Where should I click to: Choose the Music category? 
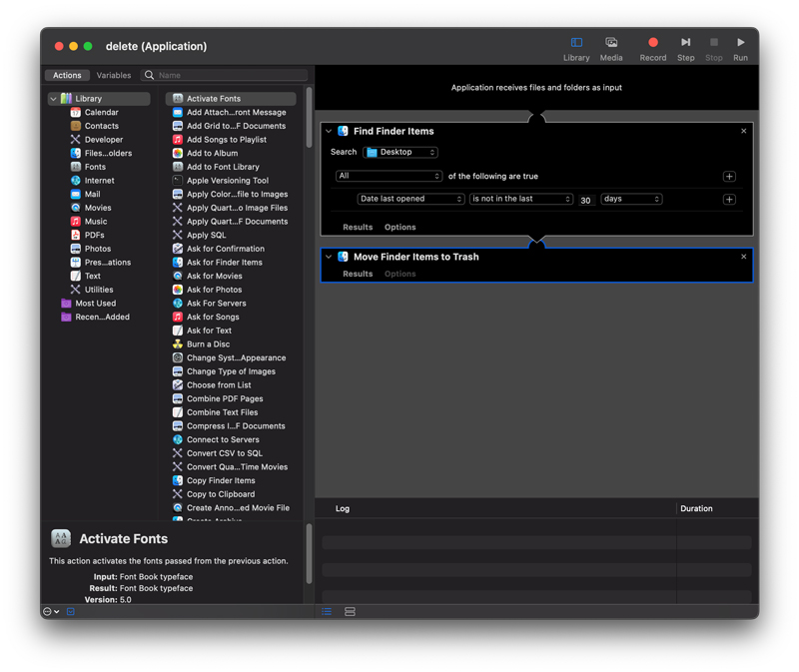[x=96, y=222]
